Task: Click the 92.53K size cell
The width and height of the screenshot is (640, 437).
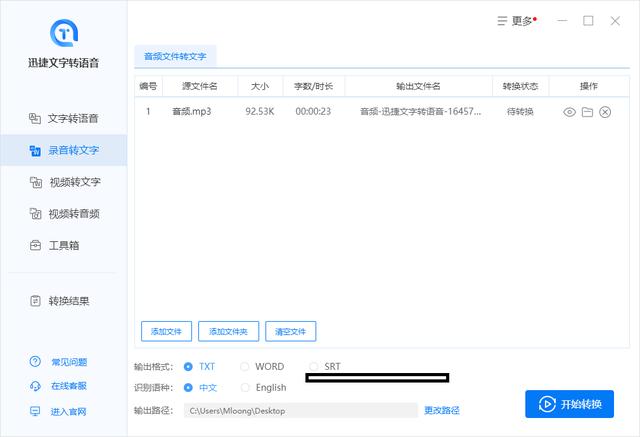Action: click(260, 111)
